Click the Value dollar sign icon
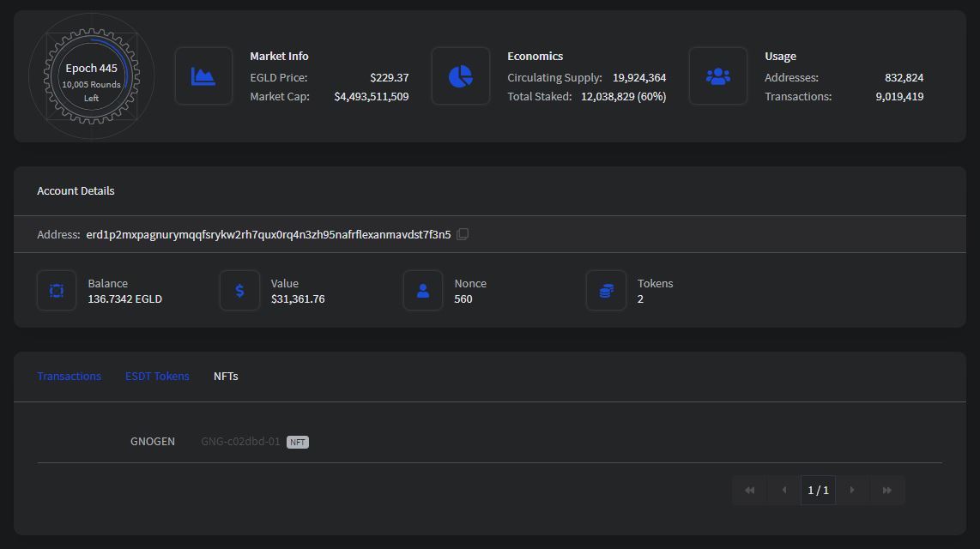 [x=239, y=291]
